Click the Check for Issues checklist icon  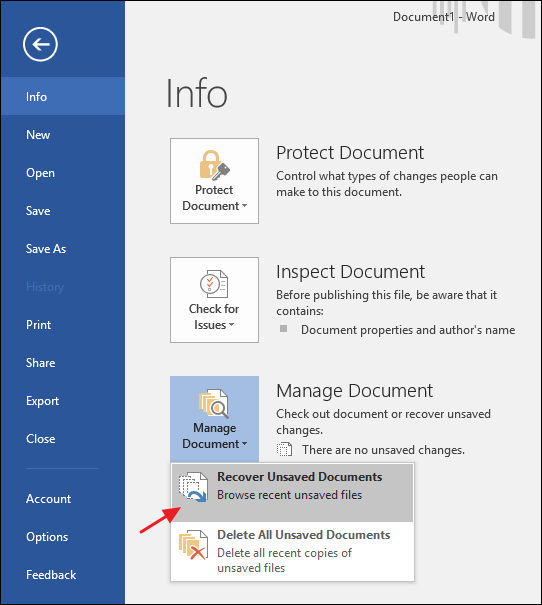coord(214,284)
